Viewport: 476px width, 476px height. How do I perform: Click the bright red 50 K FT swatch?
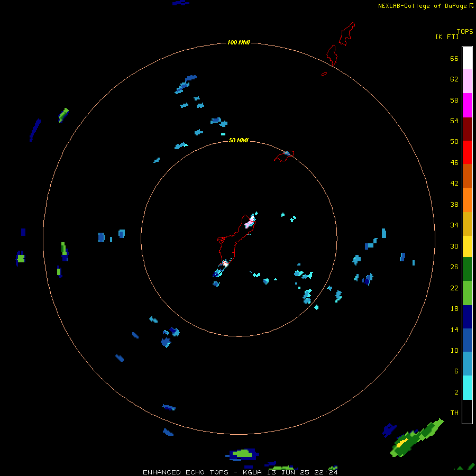point(467,152)
